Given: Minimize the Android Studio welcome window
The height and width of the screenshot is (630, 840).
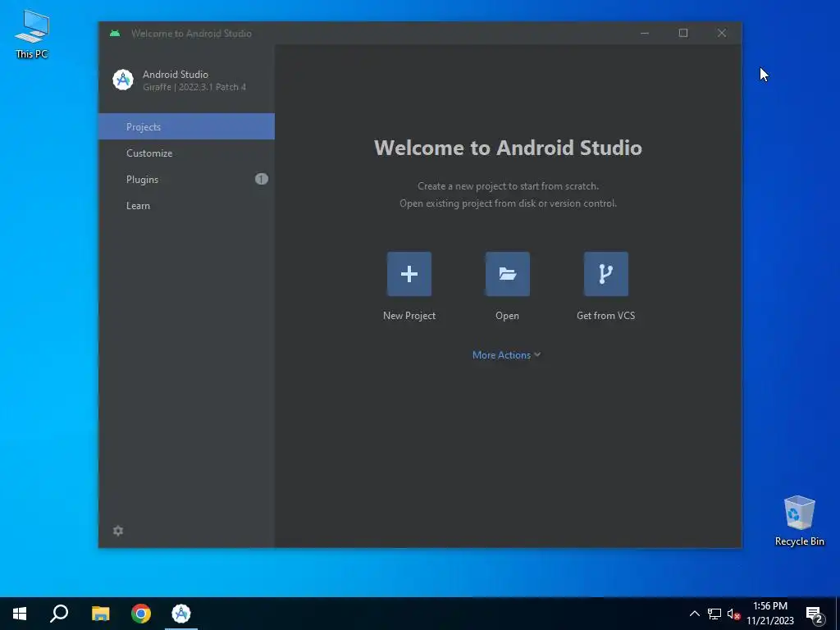Looking at the screenshot, I should click(x=645, y=33).
